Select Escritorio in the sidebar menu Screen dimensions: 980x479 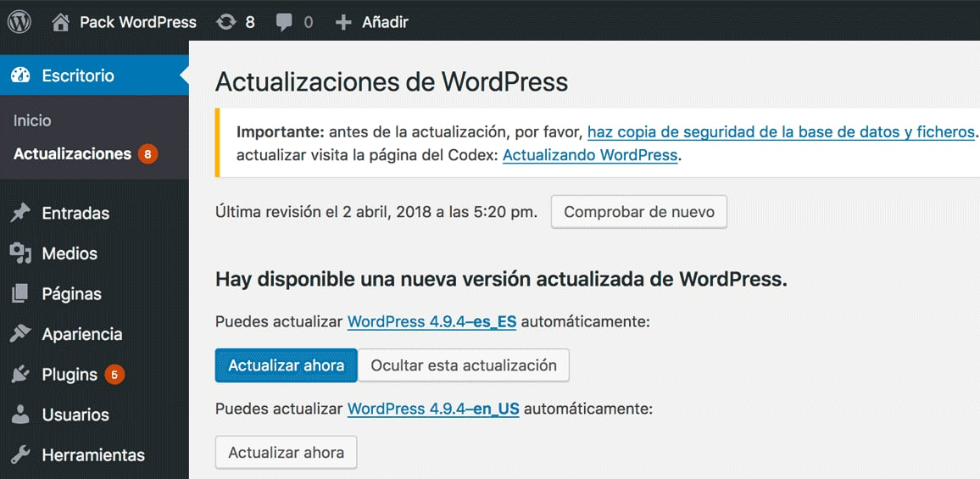(77, 75)
